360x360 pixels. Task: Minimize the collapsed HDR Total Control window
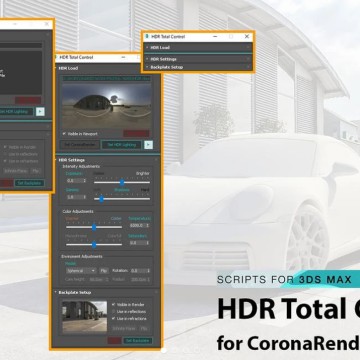point(215,37)
